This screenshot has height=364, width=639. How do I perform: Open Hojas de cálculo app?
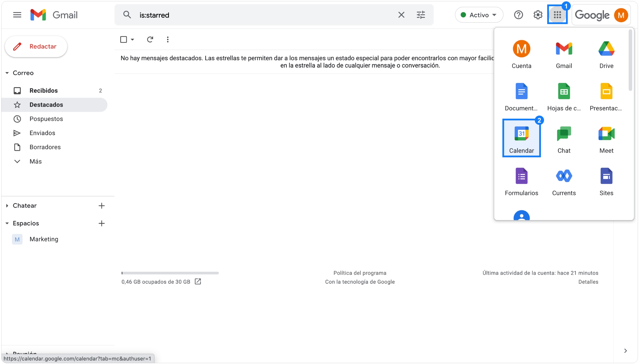tap(564, 97)
